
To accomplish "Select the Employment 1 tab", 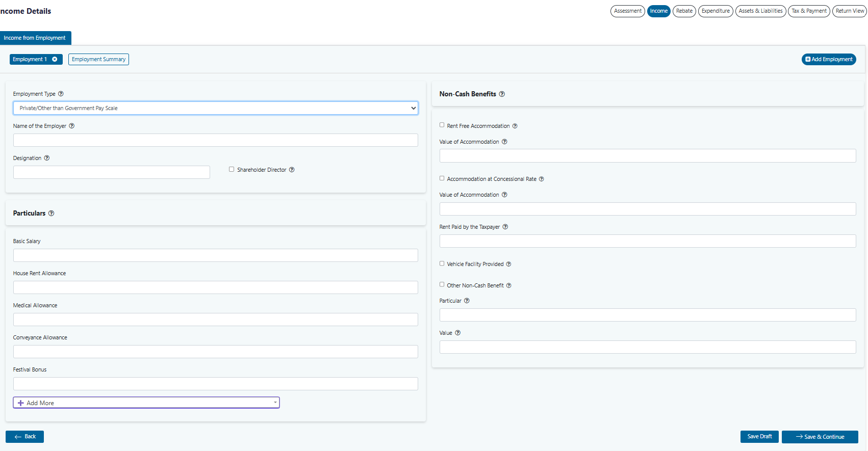I will coord(30,59).
